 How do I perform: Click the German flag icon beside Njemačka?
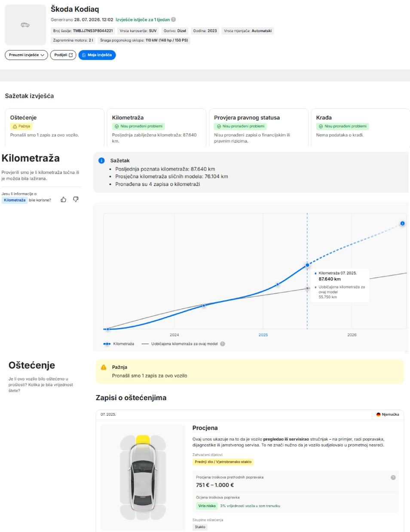pos(379,414)
